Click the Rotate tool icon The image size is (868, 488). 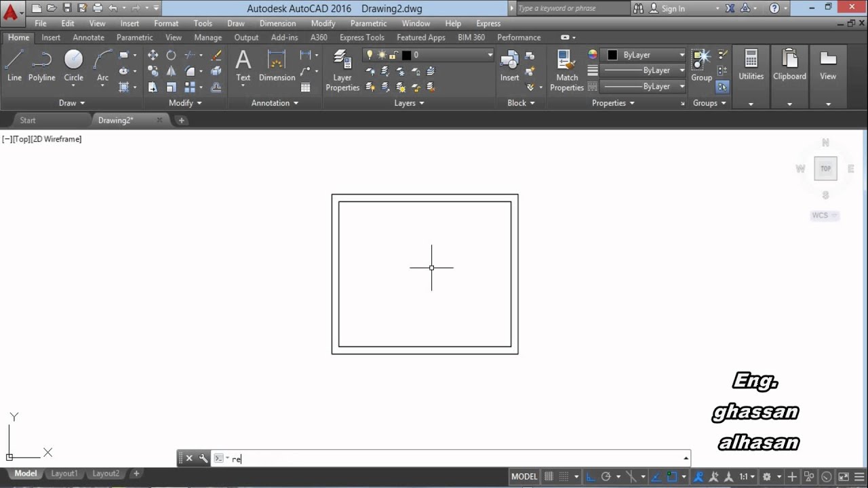pyautogui.click(x=171, y=56)
